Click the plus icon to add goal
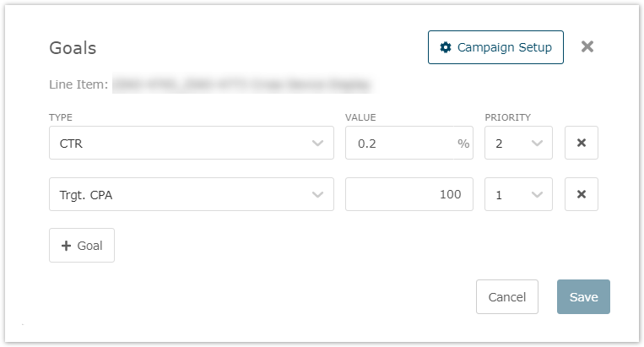This screenshot has width=644, height=347. pyautogui.click(x=67, y=246)
